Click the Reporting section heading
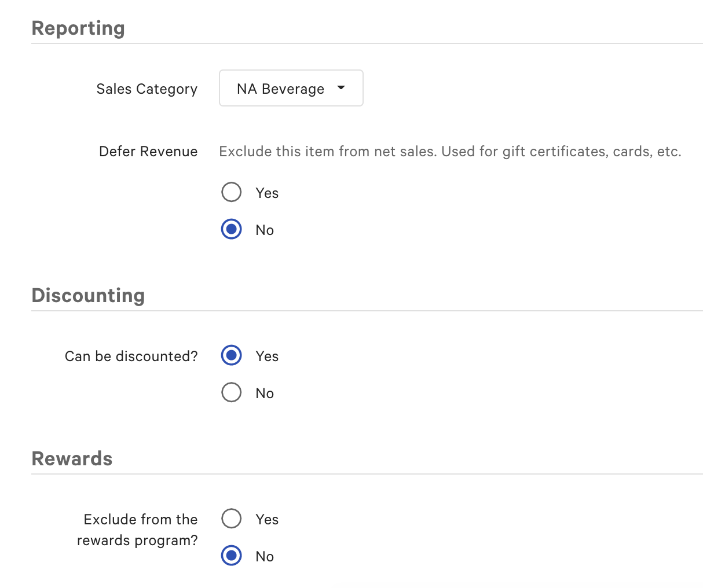Image resolution: width=703 pixels, height=588 pixels. (x=78, y=28)
